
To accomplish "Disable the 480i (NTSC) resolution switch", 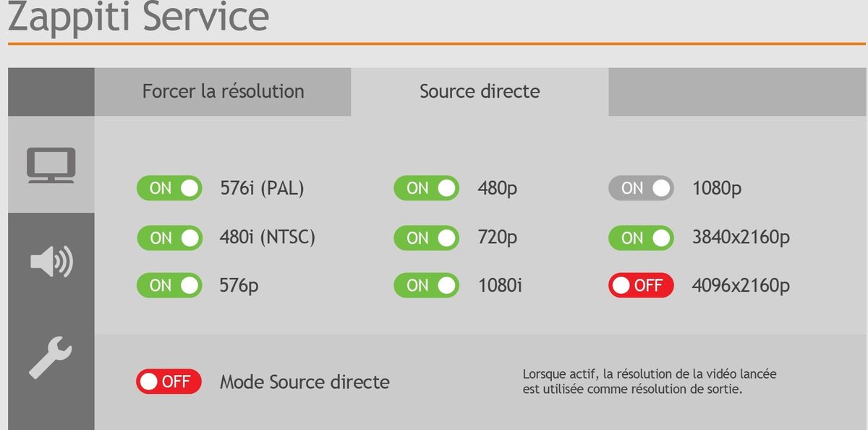I will pyautogui.click(x=169, y=237).
